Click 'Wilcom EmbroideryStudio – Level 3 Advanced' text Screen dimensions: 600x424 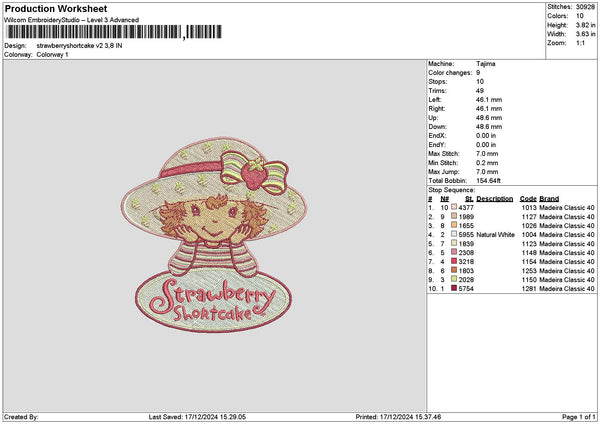click(71, 20)
